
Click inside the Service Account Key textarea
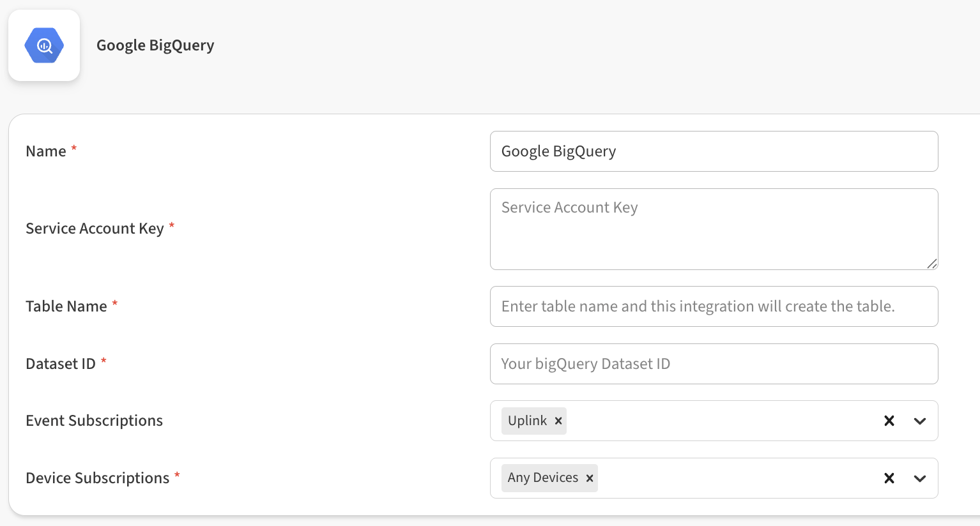tap(714, 229)
